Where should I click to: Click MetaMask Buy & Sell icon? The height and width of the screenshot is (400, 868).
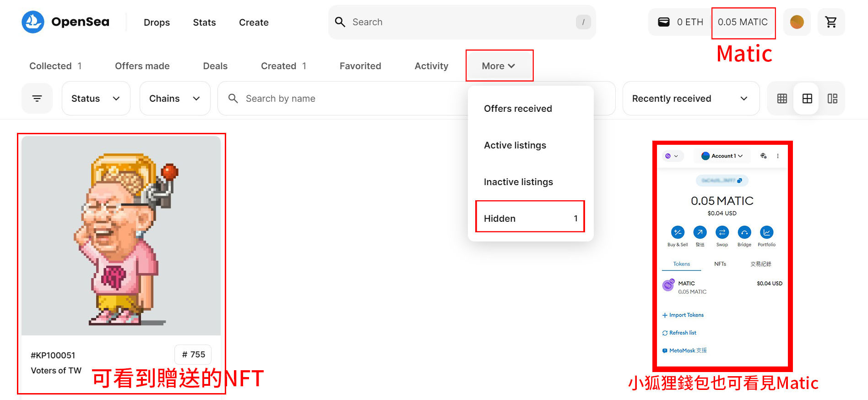(678, 232)
